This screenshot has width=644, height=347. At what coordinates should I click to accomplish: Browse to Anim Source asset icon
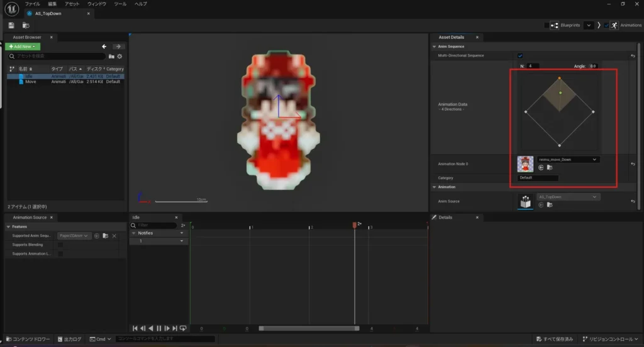click(x=550, y=205)
